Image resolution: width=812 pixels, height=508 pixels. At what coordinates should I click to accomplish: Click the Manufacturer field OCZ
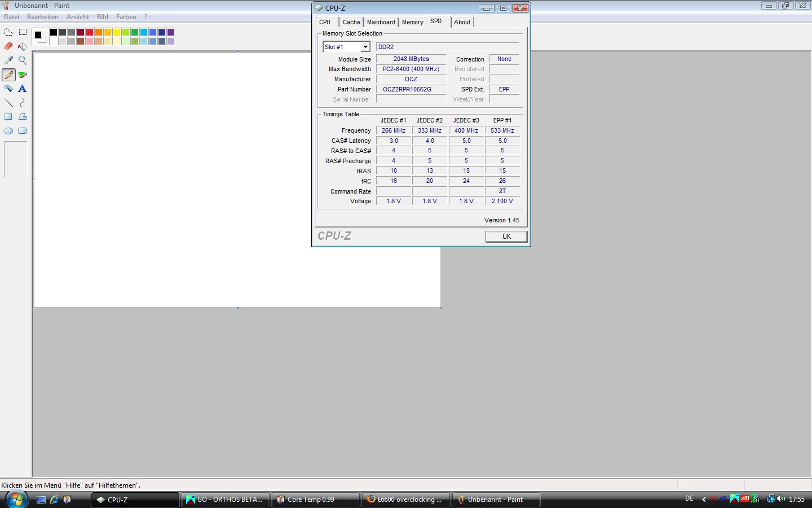tap(411, 79)
